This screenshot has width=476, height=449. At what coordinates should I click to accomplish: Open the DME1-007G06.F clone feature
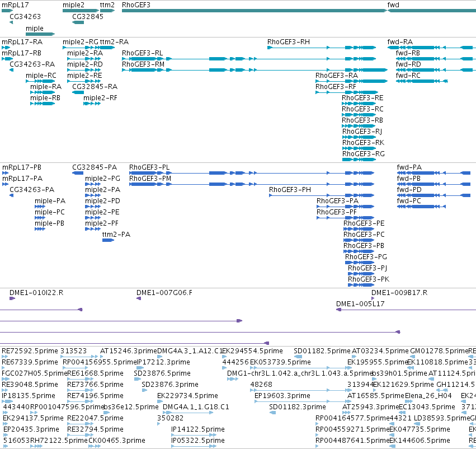pos(139,298)
